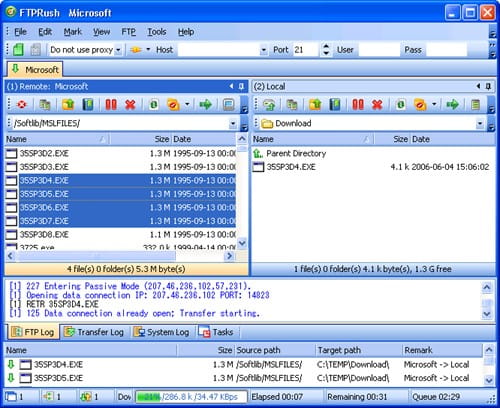The height and width of the screenshot is (408, 500).
Task: Open the proxy selection dropdown
Action: (118, 50)
